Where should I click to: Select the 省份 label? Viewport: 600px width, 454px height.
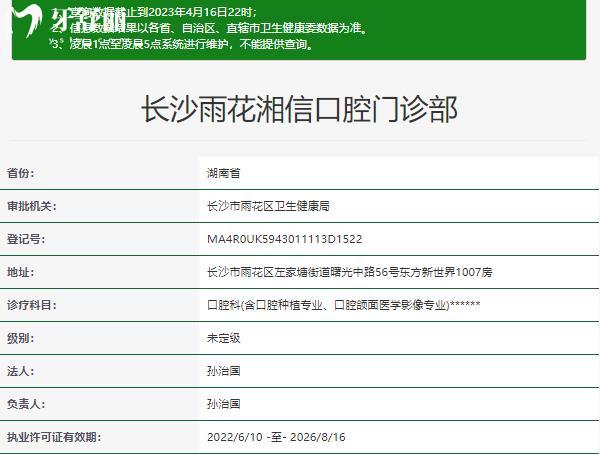[x=21, y=173]
